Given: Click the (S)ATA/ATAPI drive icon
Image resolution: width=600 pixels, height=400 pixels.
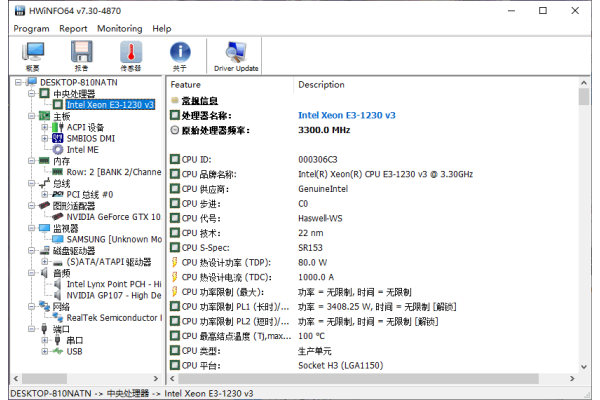Looking at the screenshot, I should 58,263.
